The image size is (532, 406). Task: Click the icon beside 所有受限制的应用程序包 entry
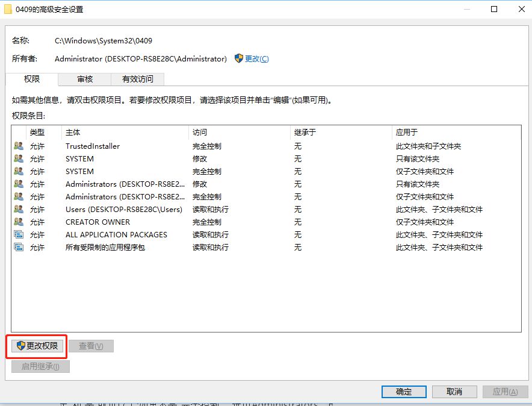[19, 248]
